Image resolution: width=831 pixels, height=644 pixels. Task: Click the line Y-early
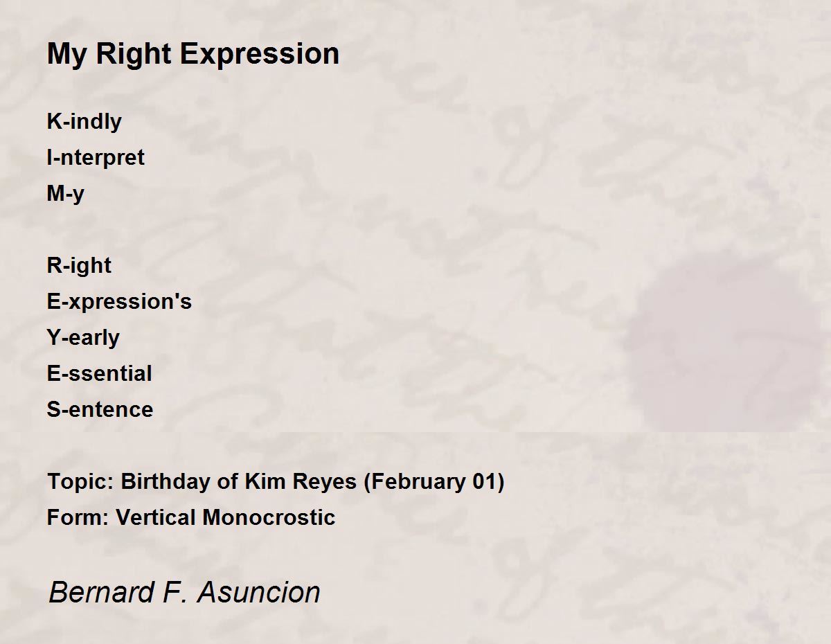(x=83, y=337)
